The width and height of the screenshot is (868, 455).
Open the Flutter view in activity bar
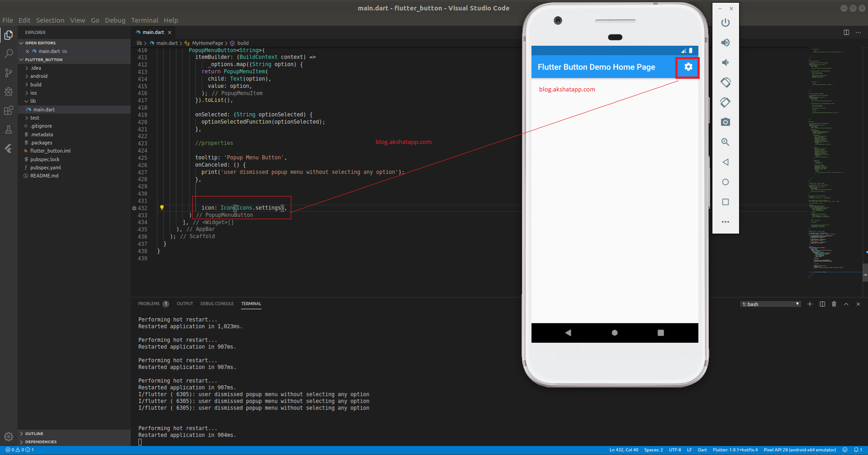click(x=9, y=148)
